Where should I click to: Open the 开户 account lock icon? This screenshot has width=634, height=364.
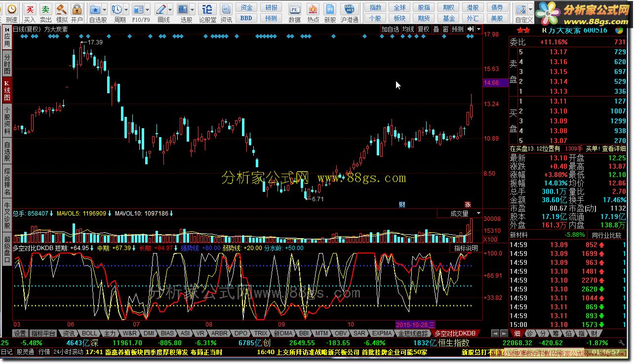coord(77,9)
